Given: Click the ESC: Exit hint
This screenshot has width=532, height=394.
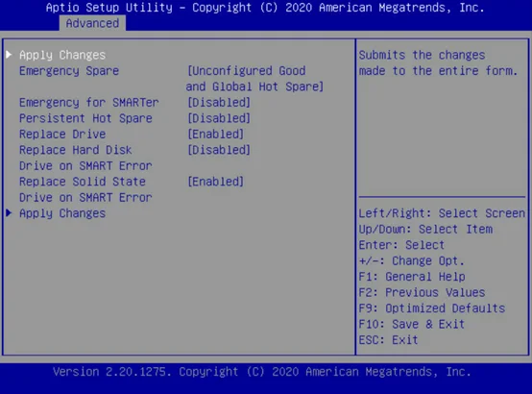Looking at the screenshot, I should pos(389,339).
